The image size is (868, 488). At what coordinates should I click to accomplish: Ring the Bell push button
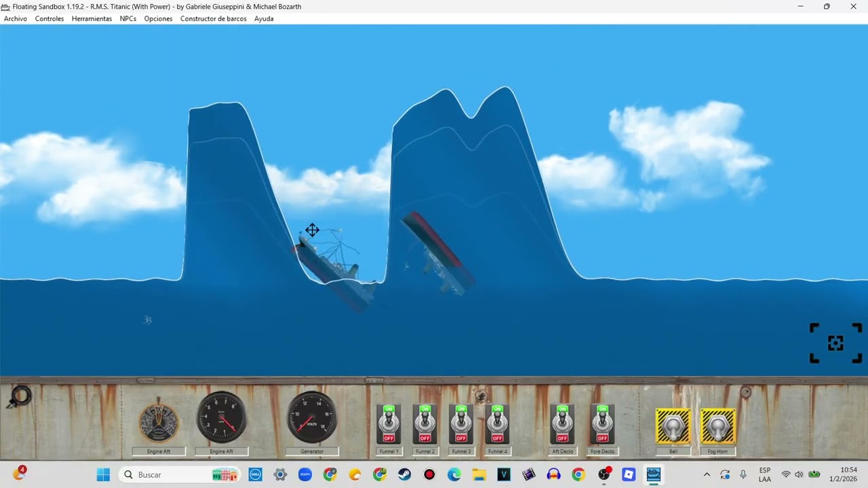point(673,426)
